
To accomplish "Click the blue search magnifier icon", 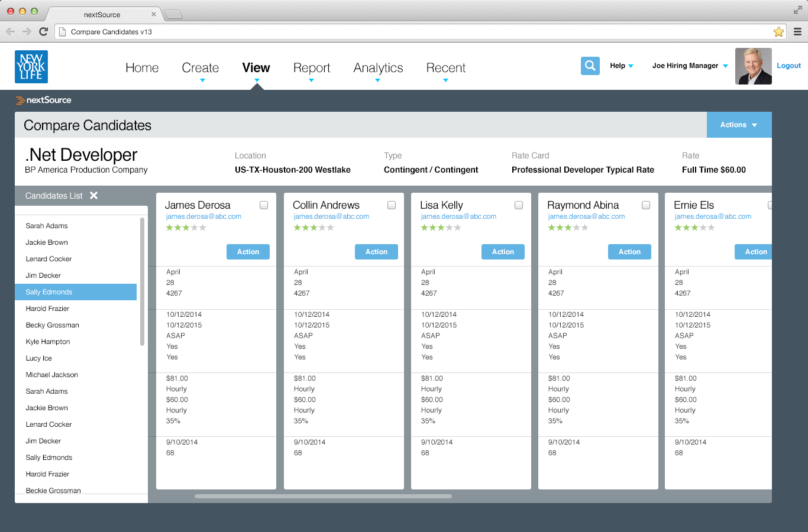I will click(590, 66).
